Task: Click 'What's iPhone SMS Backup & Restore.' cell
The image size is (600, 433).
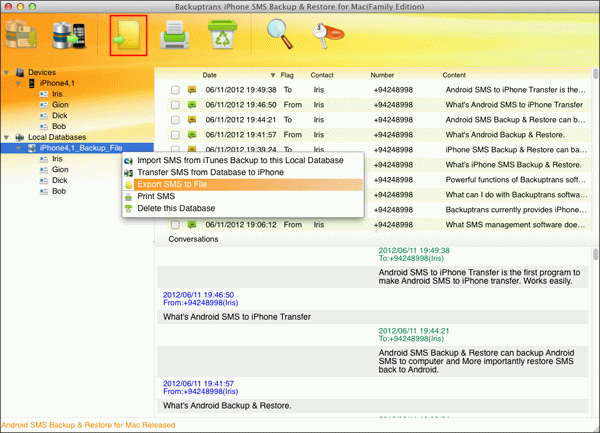Action: click(x=513, y=165)
